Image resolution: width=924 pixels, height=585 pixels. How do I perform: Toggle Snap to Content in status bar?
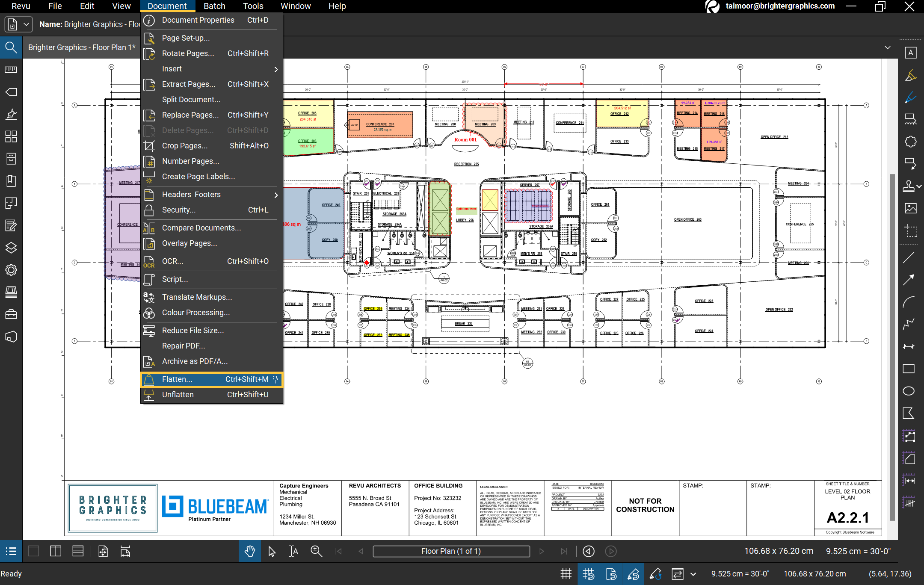click(x=611, y=574)
